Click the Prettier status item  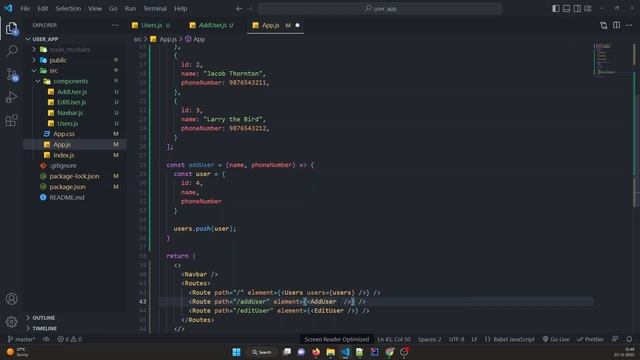pos(590,339)
